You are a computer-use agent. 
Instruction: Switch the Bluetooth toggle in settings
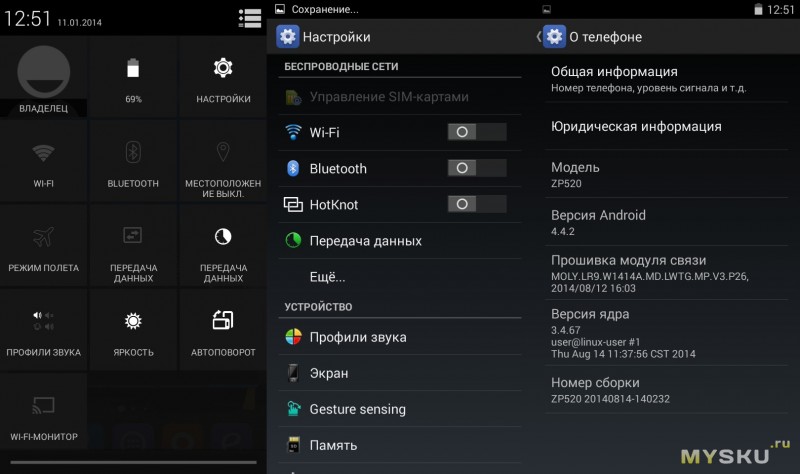[477, 168]
